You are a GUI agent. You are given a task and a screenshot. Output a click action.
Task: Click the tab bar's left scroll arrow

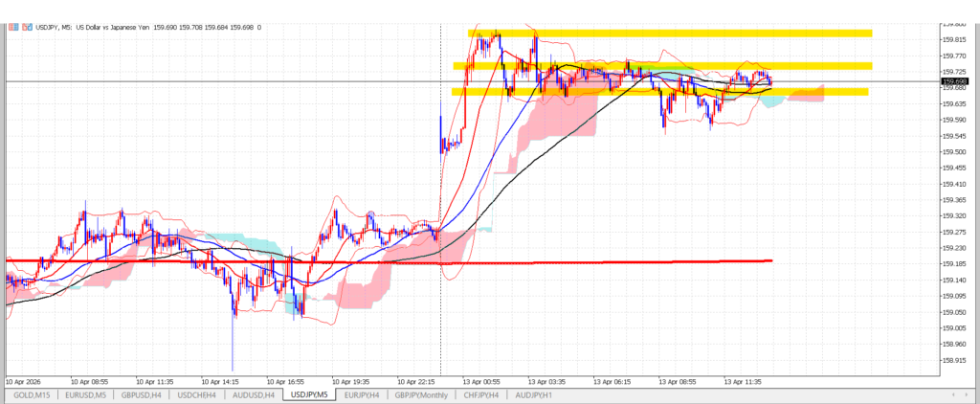(953, 393)
